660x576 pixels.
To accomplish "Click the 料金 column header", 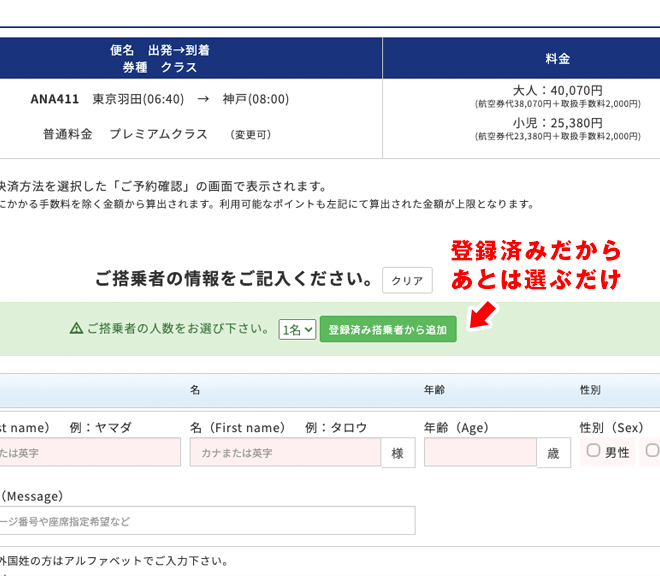I will coord(557,59).
